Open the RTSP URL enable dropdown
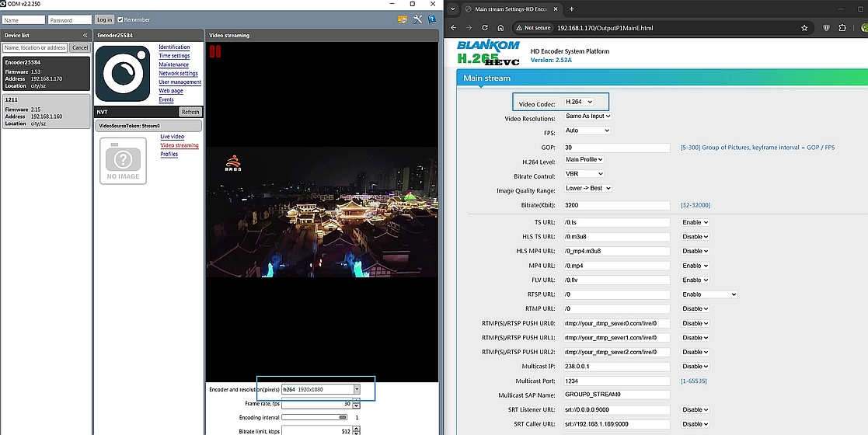This screenshot has width=868, height=435. tap(709, 294)
